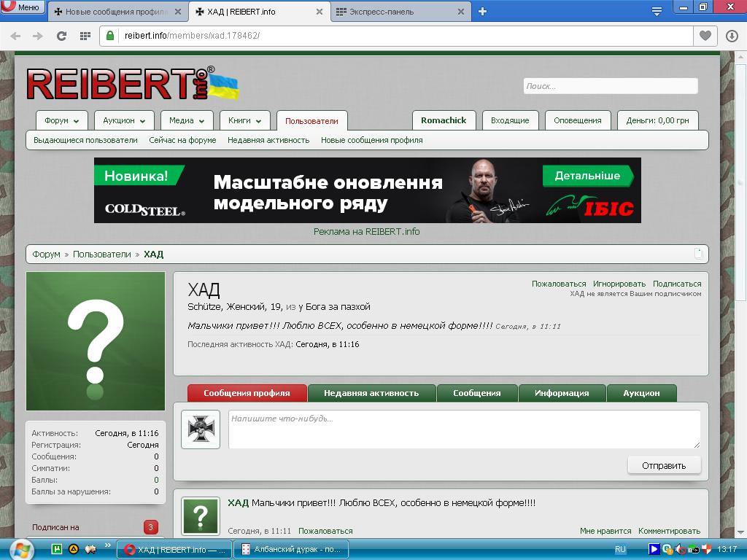
Task: Expand the Аукцион dropdown menu
Action: point(124,120)
